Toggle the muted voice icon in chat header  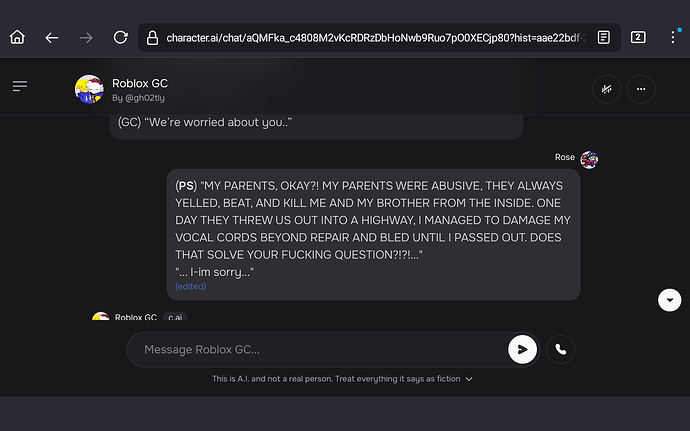(606, 89)
